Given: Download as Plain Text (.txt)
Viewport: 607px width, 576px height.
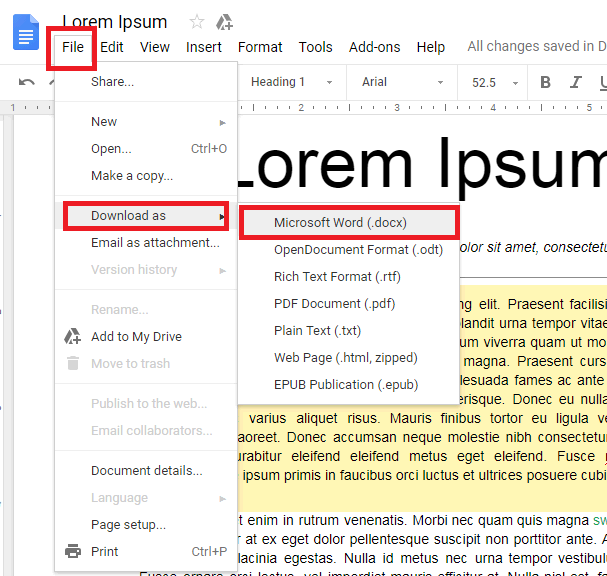Looking at the screenshot, I should coord(349,331).
